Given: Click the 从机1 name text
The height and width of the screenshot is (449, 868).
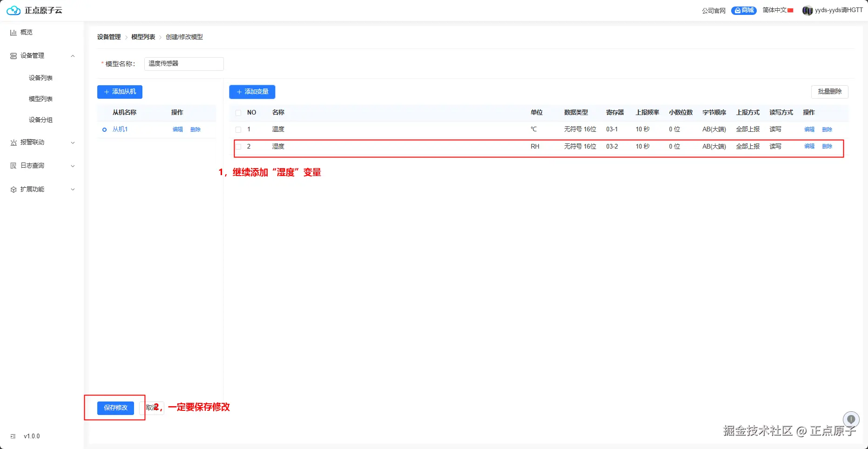Looking at the screenshot, I should click(120, 129).
